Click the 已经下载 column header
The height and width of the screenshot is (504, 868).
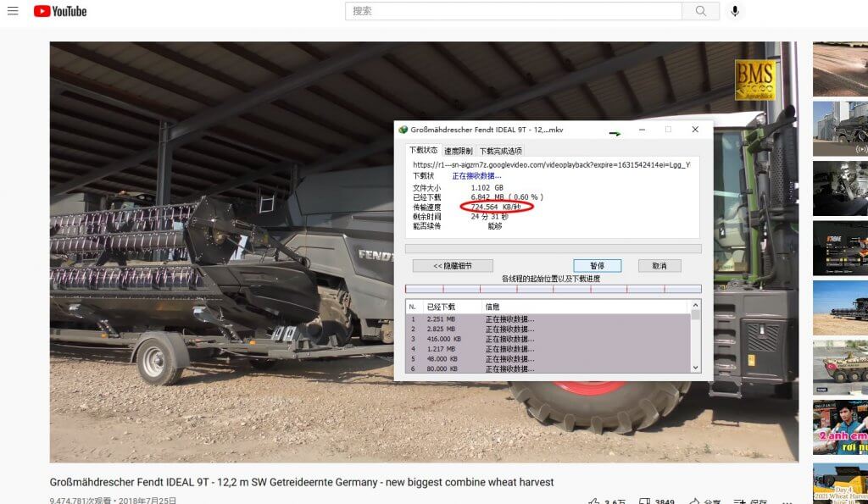click(x=451, y=307)
